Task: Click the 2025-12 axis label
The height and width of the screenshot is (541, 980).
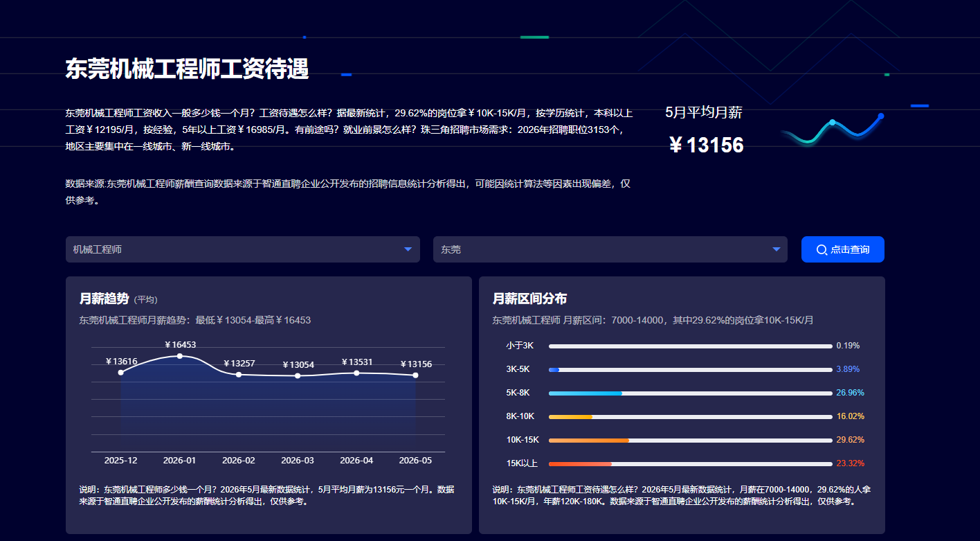Action: pyautogui.click(x=121, y=461)
